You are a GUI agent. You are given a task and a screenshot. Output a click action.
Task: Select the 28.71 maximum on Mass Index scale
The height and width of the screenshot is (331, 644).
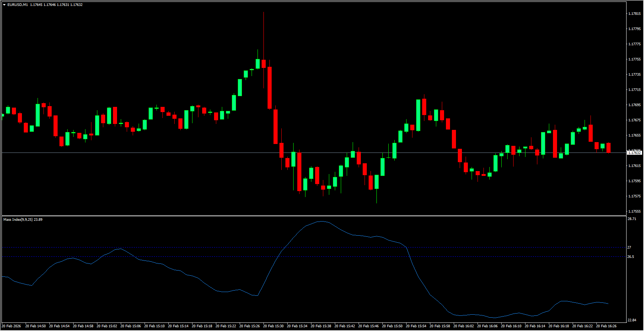632,219
